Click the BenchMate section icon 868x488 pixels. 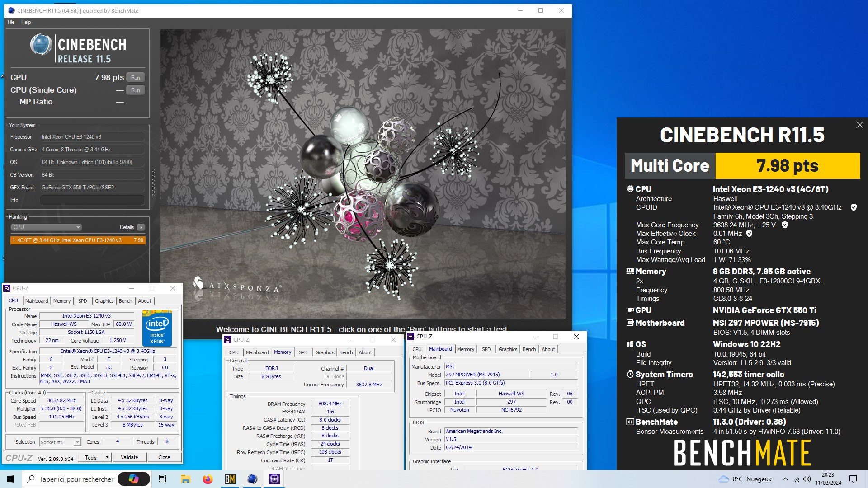tap(630, 422)
